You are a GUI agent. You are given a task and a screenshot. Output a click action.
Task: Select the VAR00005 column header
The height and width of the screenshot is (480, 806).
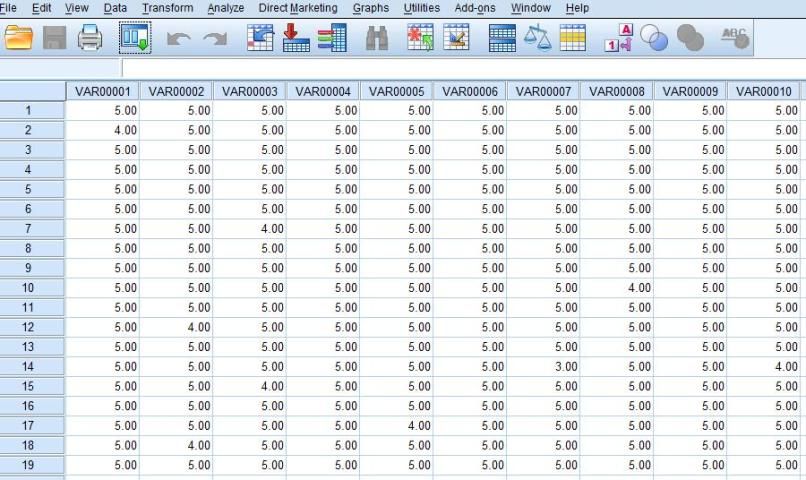(396, 92)
